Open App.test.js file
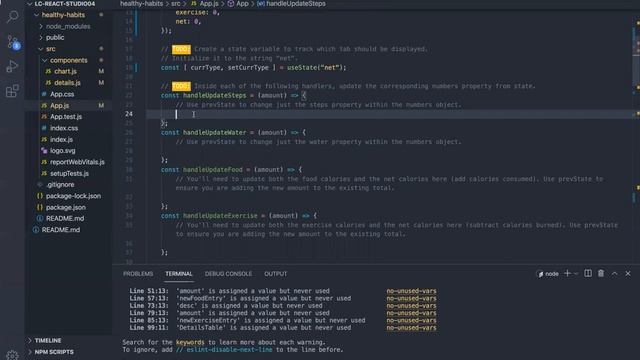 coord(66,117)
